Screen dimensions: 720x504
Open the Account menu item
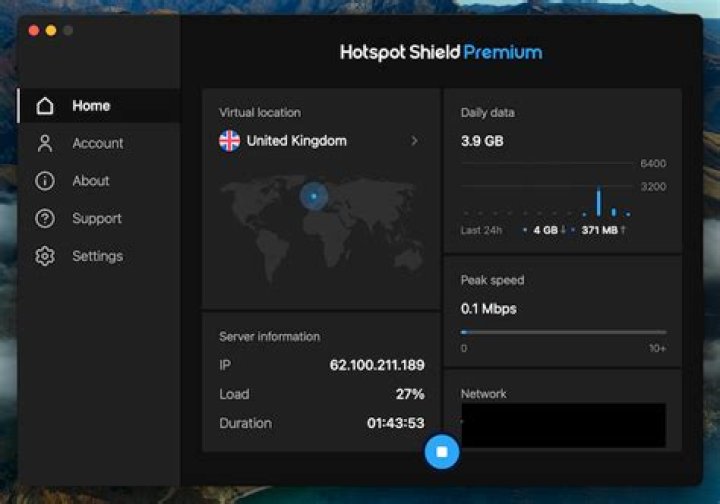click(x=98, y=143)
